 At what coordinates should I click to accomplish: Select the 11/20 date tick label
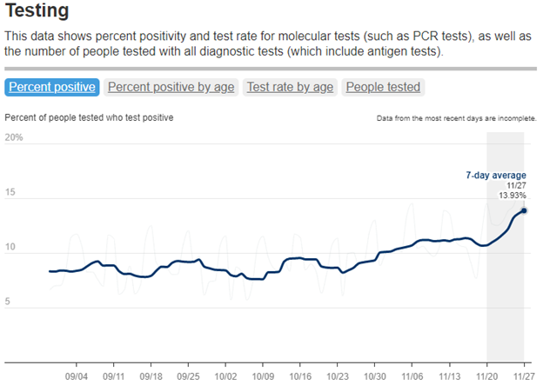[487, 376]
